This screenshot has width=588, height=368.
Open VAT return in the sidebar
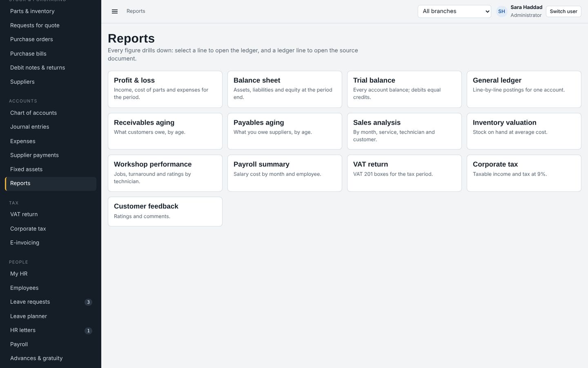pyautogui.click(x=51, y=214)
